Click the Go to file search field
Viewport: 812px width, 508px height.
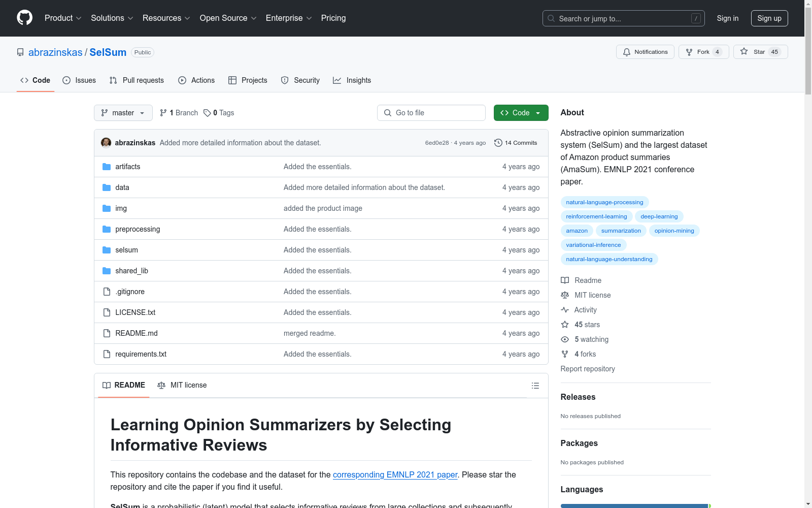click(431, 113)
